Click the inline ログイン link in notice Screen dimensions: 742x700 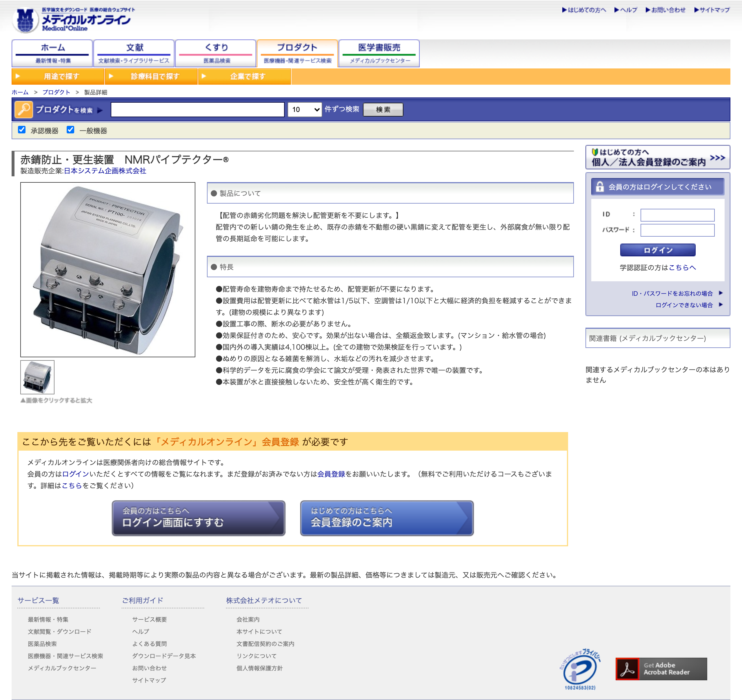pos(76,474)
